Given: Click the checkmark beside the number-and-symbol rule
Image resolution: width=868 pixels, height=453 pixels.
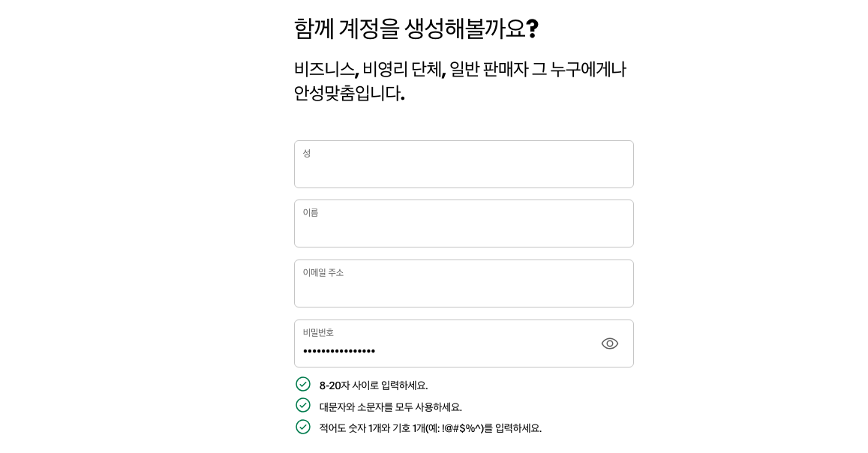Looking at the screenshot, I should click(303, 427).
